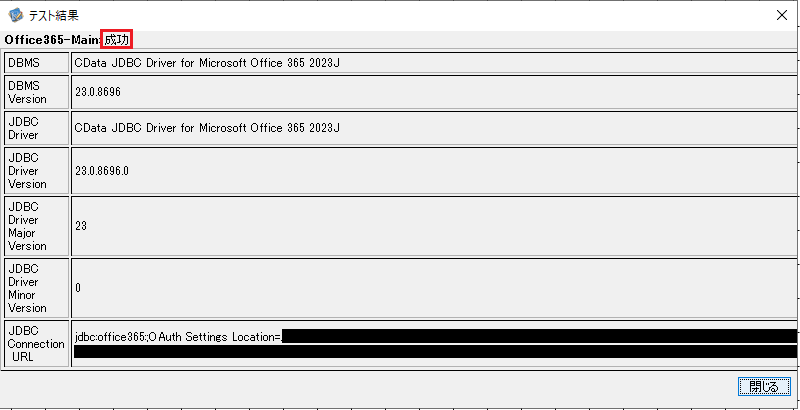The height and width of the screenshot is (410, 800).
Task: Click the DBMS value CData JDBC Driver
Action: coord(207,63)
